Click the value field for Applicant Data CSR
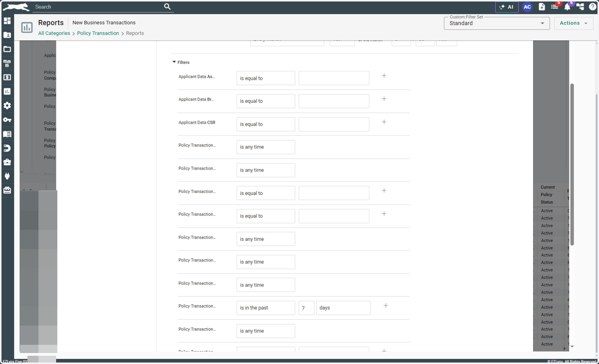Screen dimensions: 599x364 tap(334, 124)
